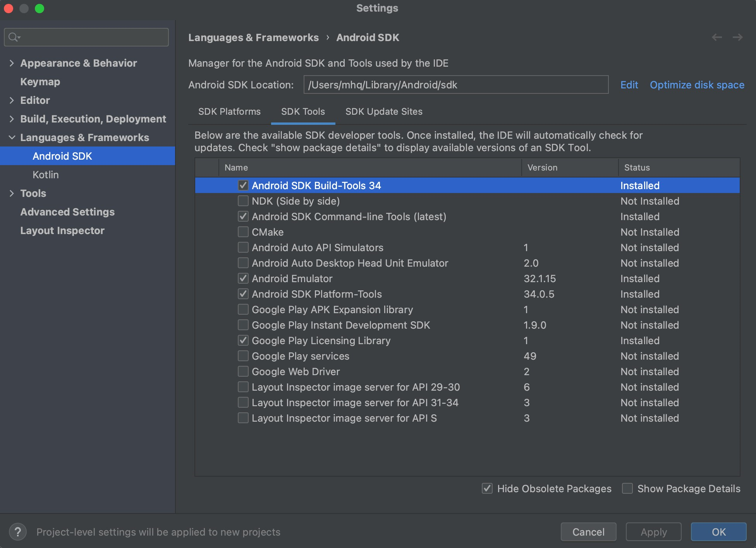Click Edit next to SDK location
Image resolution: width=756 pixels, height=548 pixels.
[629, 84]
